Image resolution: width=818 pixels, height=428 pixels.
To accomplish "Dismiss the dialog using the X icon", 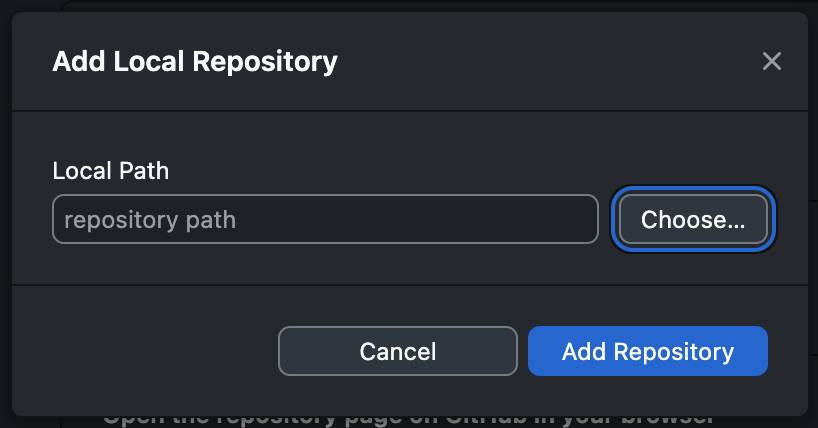I will click(x=772, y=61).
